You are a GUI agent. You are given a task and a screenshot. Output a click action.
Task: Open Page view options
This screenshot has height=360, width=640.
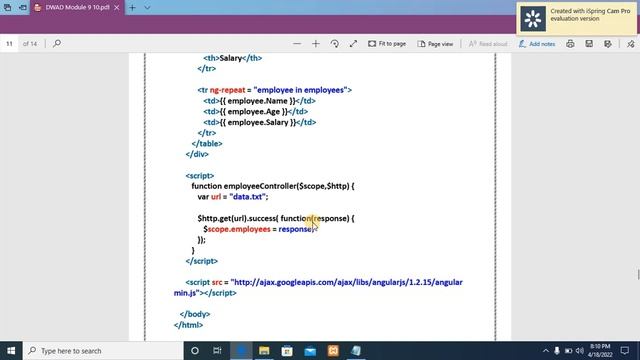(x=435, y=44)
